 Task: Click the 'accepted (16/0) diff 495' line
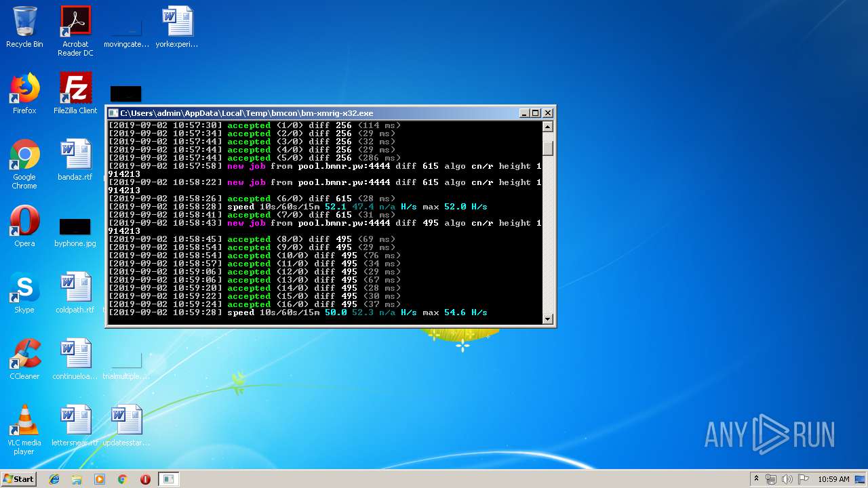[x=254, y=304]
